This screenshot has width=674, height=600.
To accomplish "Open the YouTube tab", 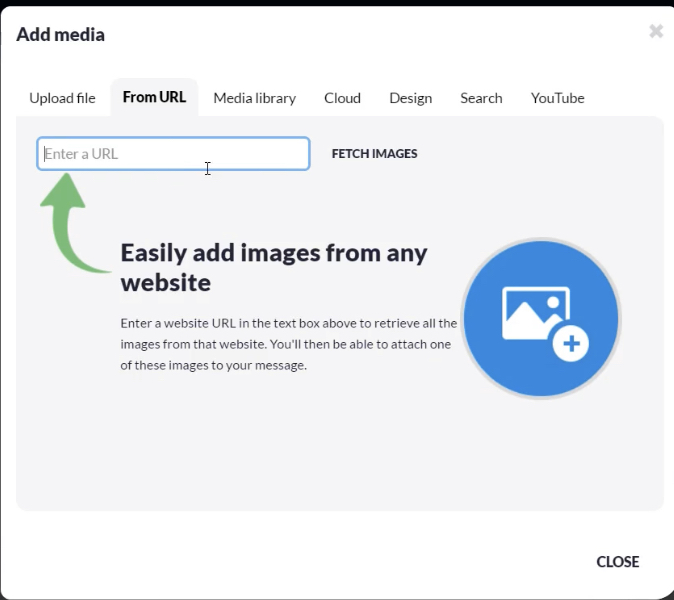I will coord(557,98).
